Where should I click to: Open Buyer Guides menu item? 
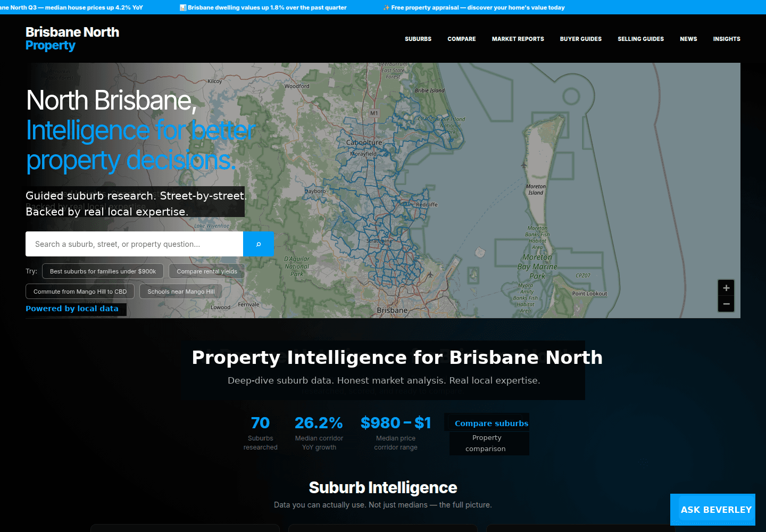click(581, 39)
